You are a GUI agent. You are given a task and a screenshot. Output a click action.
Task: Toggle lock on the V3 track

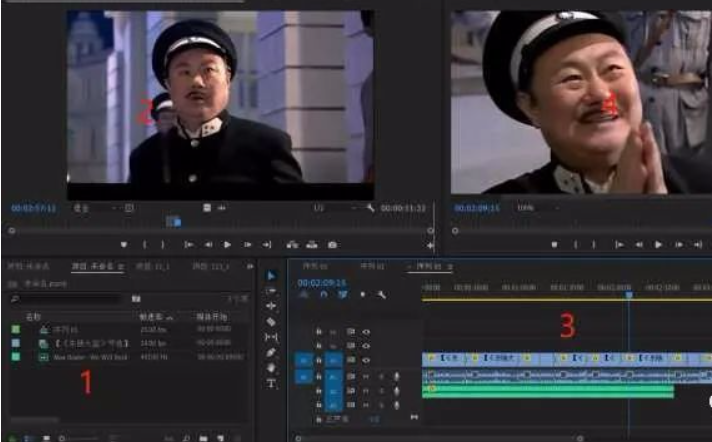click(x=319, y=332)
